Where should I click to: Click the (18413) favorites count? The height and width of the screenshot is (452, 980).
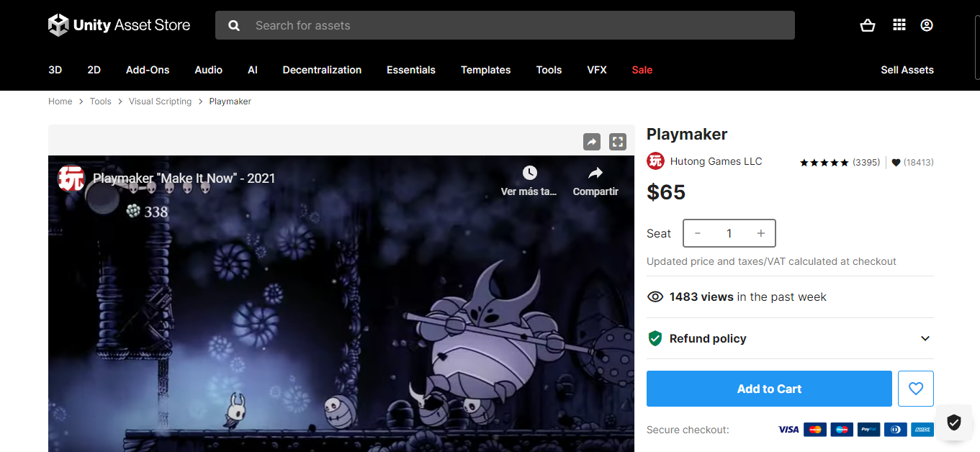tap(919, 163)
